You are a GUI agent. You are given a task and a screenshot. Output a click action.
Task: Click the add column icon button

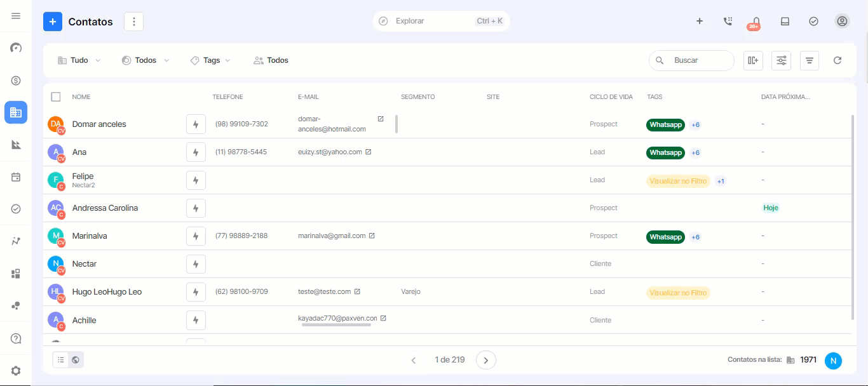[753, 60]
